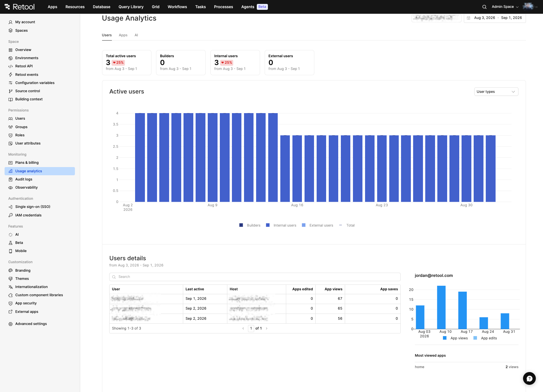Click the Single sign-on arrow icon

[x=10, y=207]
